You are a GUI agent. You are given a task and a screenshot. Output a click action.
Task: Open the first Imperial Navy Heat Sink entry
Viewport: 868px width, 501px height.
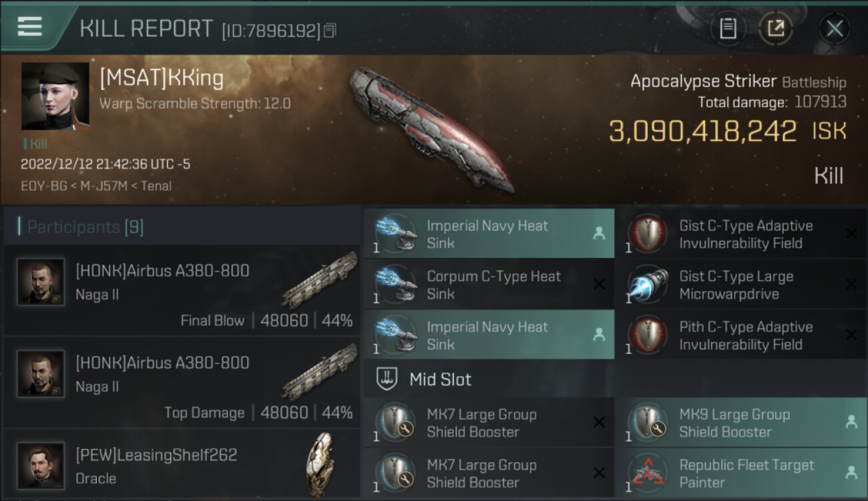pos(489,234)
